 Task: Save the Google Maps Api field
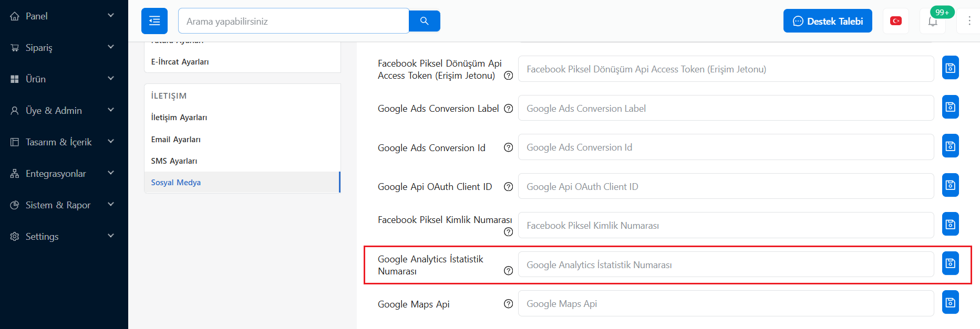951,302
